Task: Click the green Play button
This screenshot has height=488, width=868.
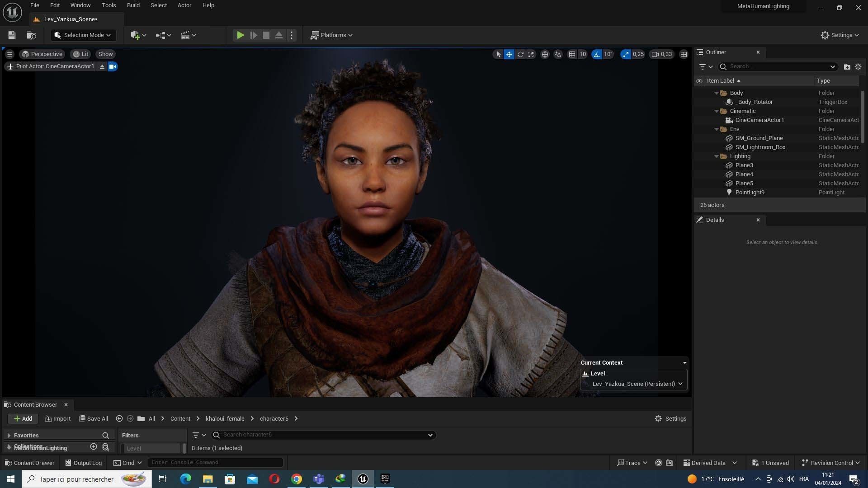Action: [x=241, y=35]
